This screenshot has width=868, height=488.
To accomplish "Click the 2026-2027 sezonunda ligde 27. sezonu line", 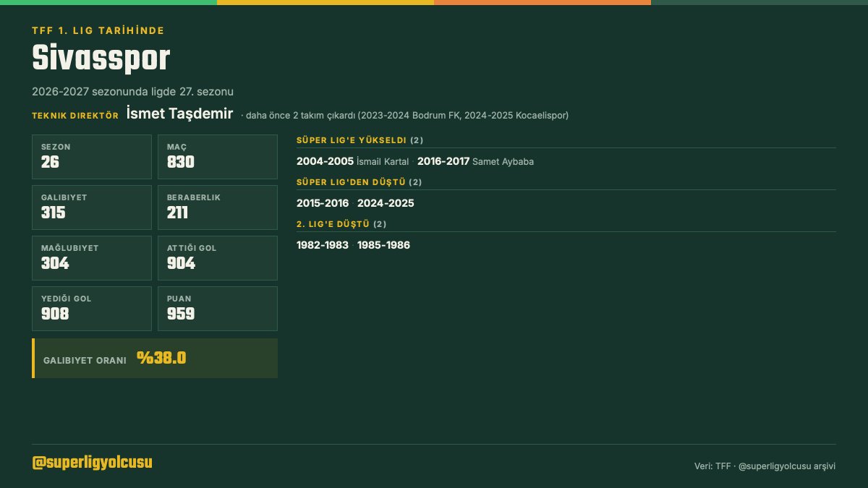I will [132, 92].
